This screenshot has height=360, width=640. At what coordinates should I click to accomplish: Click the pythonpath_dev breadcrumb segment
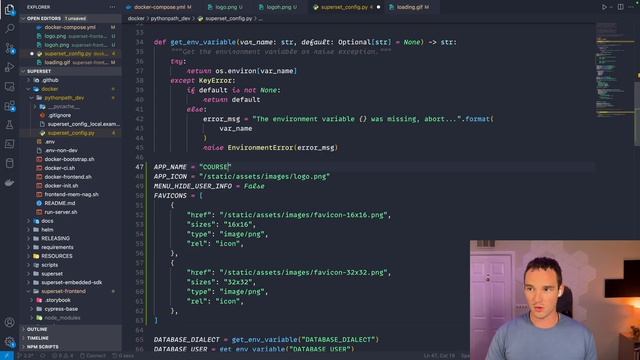(170, 19)
